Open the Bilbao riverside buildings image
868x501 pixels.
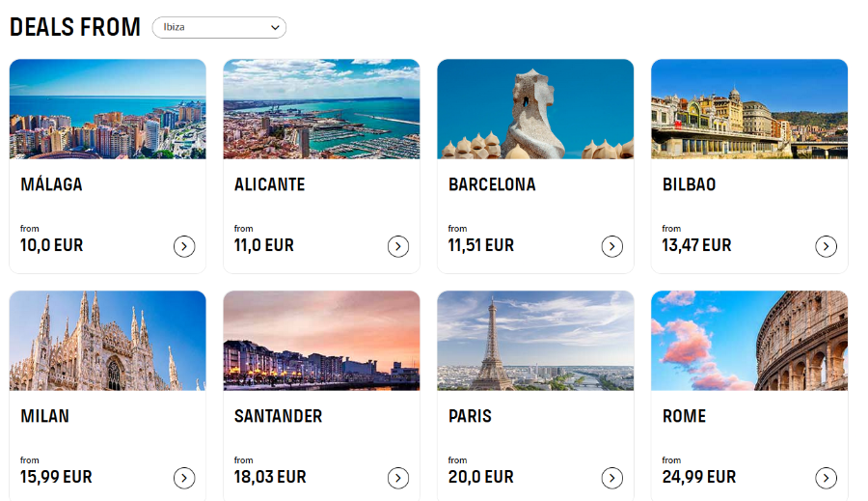(749, 109)
